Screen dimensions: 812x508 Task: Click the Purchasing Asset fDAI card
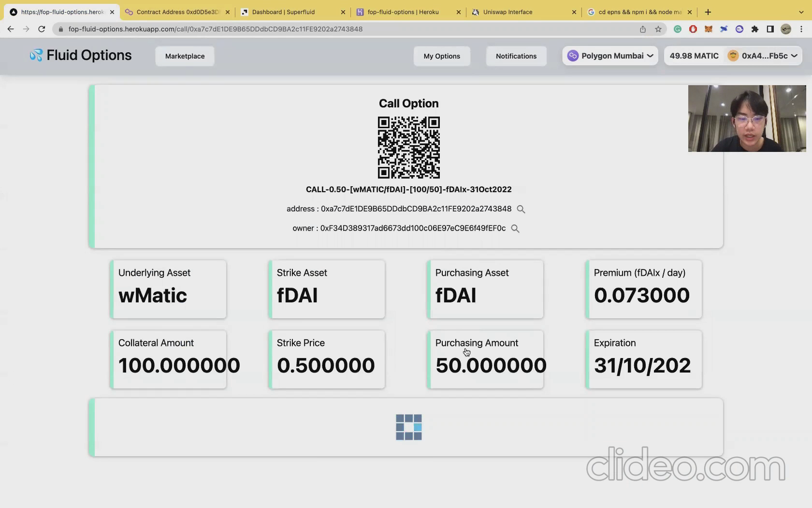point(485,289)
